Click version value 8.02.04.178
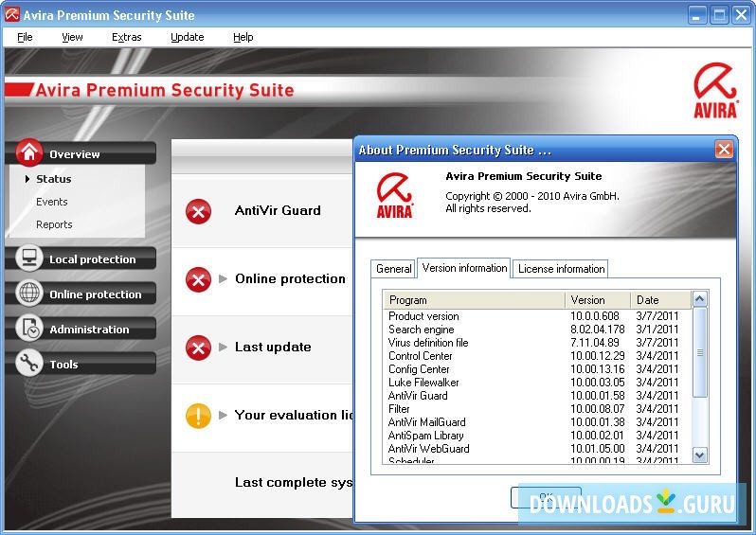The height and width of the screenshot is (535, 756). 598,330
